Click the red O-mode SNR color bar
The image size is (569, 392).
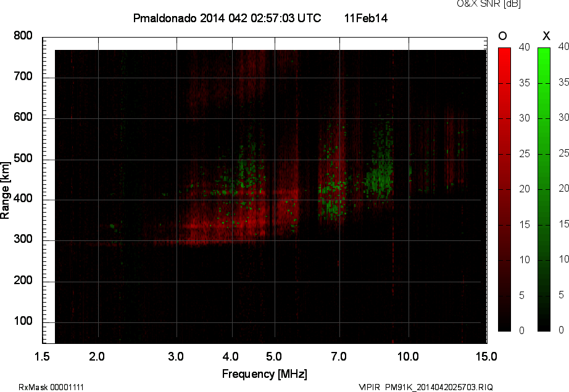tap(504, 189)
